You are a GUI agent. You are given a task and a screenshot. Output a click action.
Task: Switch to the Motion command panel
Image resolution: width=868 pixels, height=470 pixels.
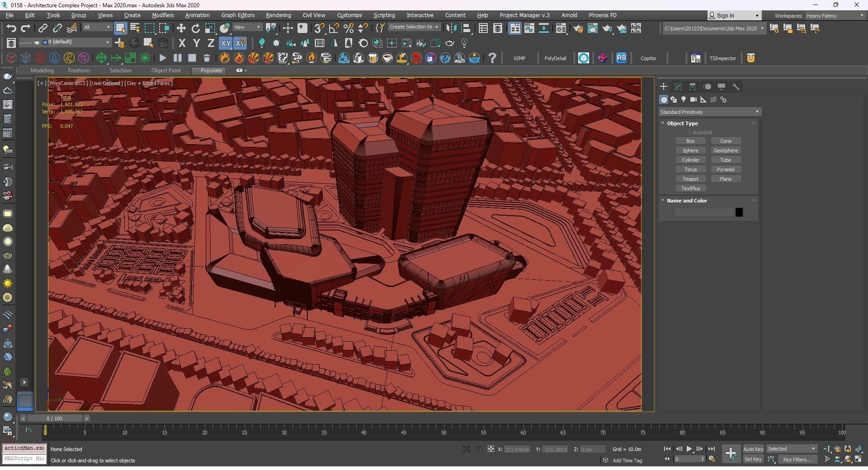point(707,87)
